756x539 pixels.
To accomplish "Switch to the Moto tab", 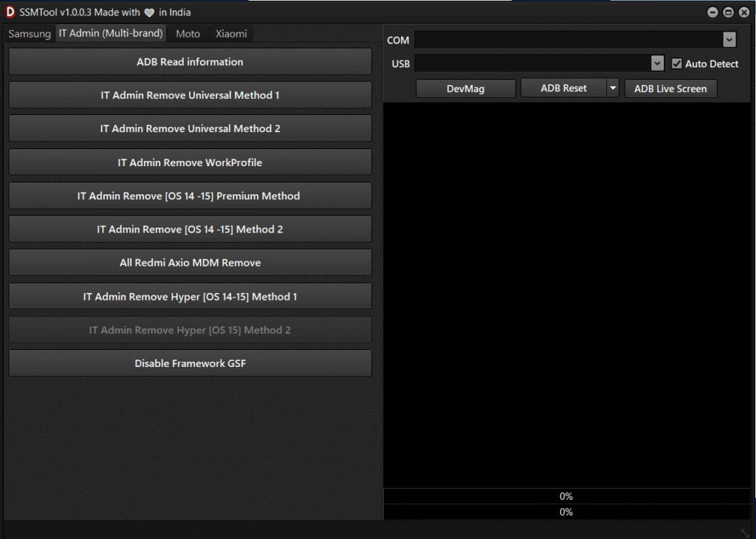I will coord(188,34).
